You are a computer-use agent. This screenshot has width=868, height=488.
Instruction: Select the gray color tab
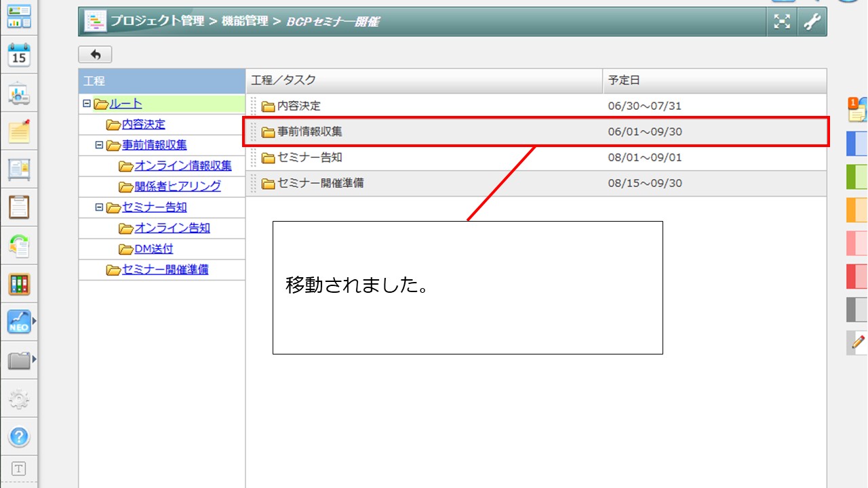tap(858, 310)
